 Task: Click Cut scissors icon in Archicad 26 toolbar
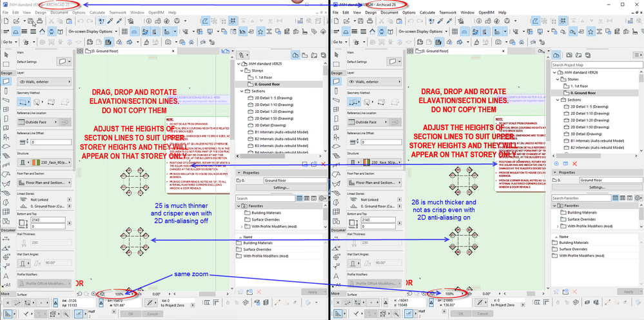tap(382, 21)
